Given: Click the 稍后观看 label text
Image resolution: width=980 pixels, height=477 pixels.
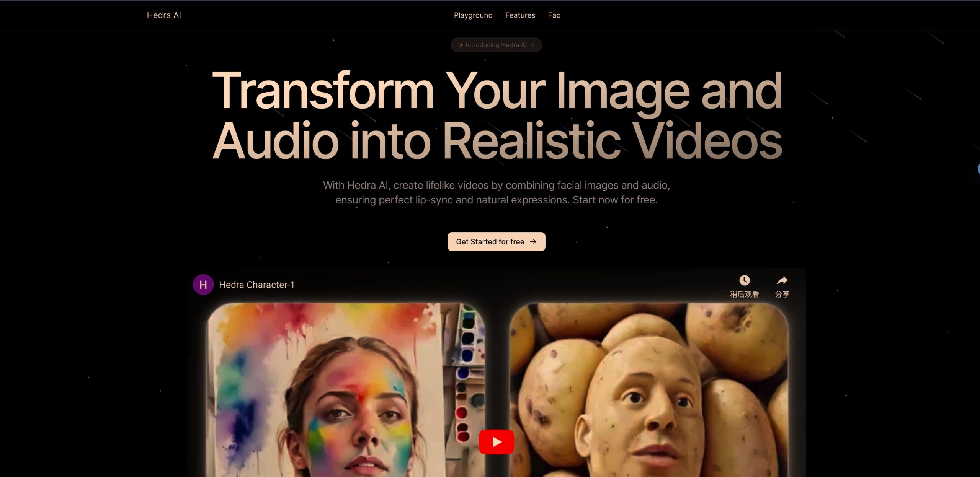Looking at the screenshot, I should [x=744, y=294].
